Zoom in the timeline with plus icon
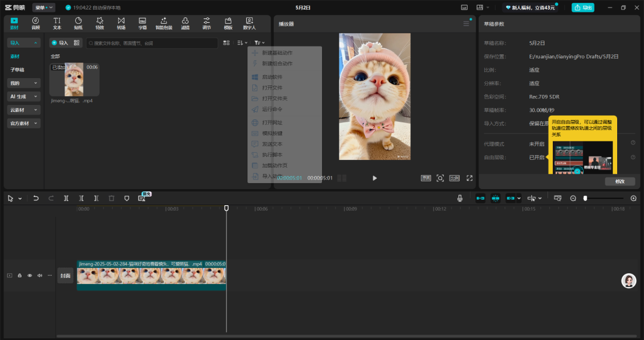Image resolution: width=644 pixels, height=340 pixels. 633,198
